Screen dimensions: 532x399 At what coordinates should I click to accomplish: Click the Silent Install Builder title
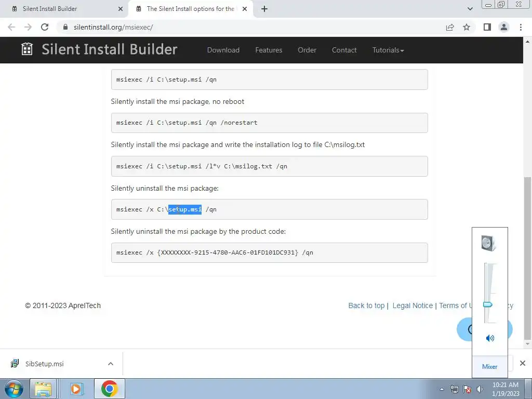pos(110,49)
